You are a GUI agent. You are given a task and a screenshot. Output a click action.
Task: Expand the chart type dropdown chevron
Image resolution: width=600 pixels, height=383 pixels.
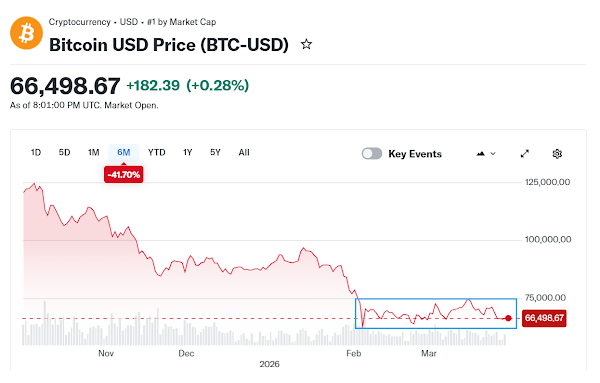point(493,154)
